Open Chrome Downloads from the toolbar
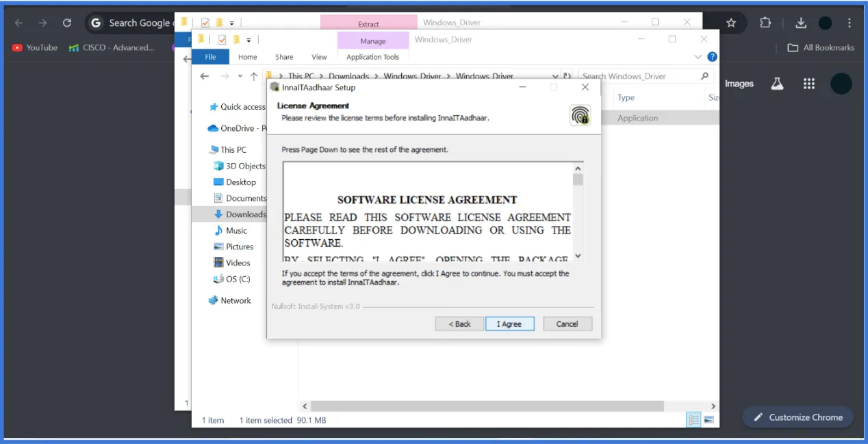The image size is (868, 444). pos(801,23)
